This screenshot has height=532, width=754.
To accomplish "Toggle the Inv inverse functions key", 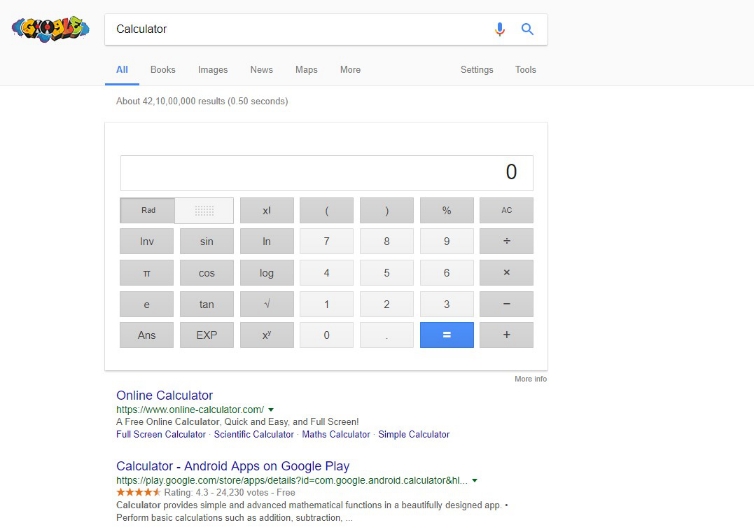I will pyautogui.click(x=147, y=241).
